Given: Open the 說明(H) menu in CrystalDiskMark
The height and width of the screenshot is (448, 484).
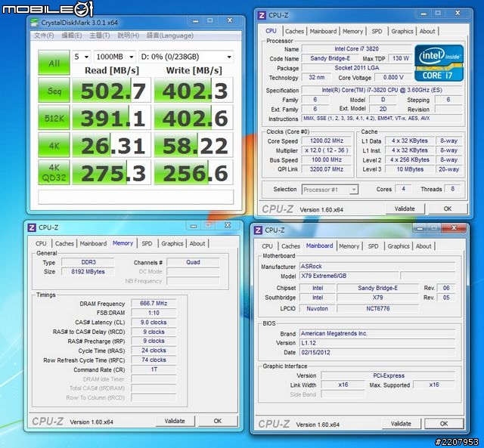Looking at the screenshot, I should [128, 36].
